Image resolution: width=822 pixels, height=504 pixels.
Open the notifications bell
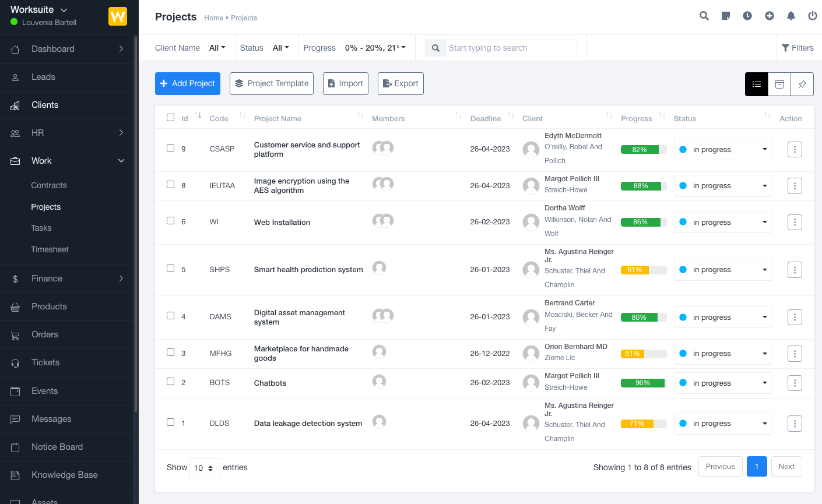coord(791,16)
